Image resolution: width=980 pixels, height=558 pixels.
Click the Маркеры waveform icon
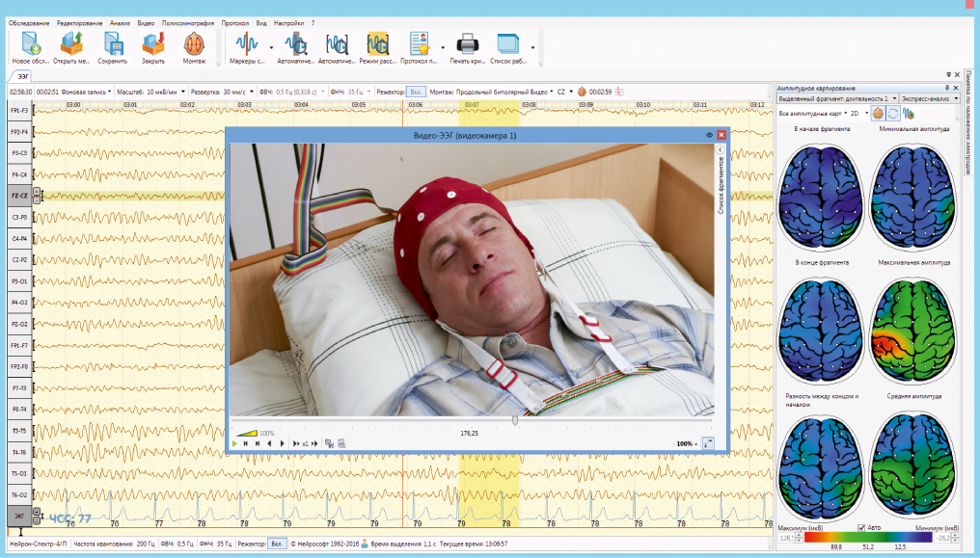point(248,44)
